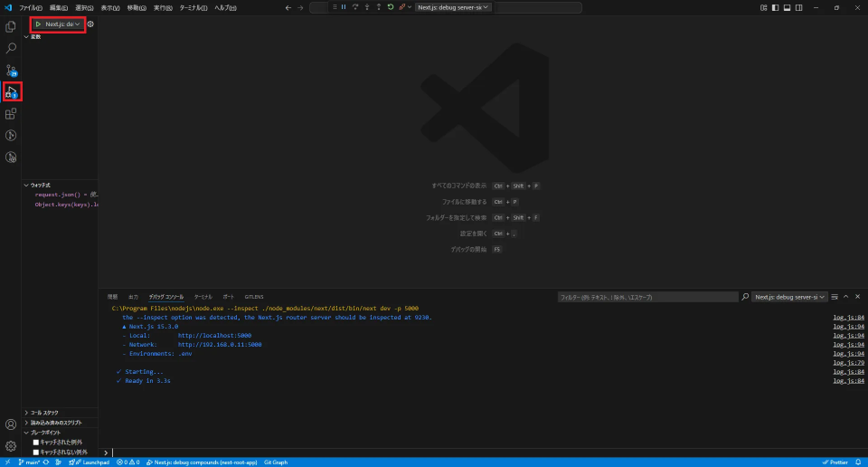Open console session selector Next.js: debug server-si
This screenshot has width=868, height=467.
789,297
